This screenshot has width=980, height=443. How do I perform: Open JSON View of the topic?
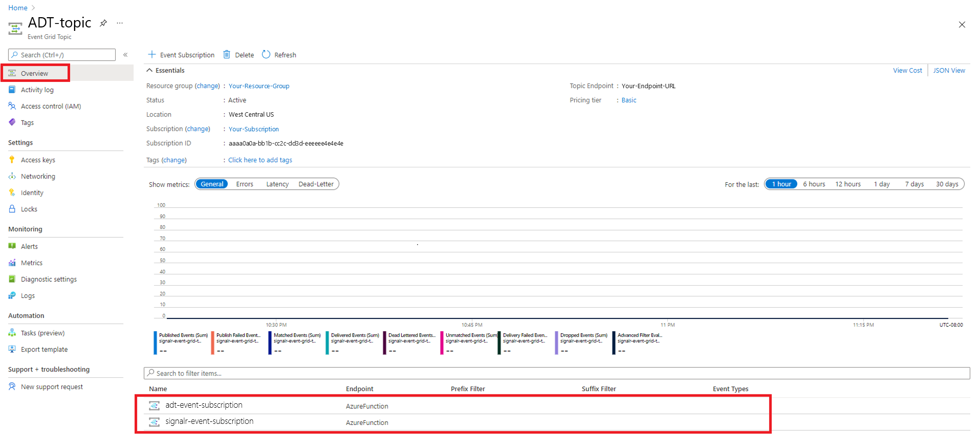949,70
